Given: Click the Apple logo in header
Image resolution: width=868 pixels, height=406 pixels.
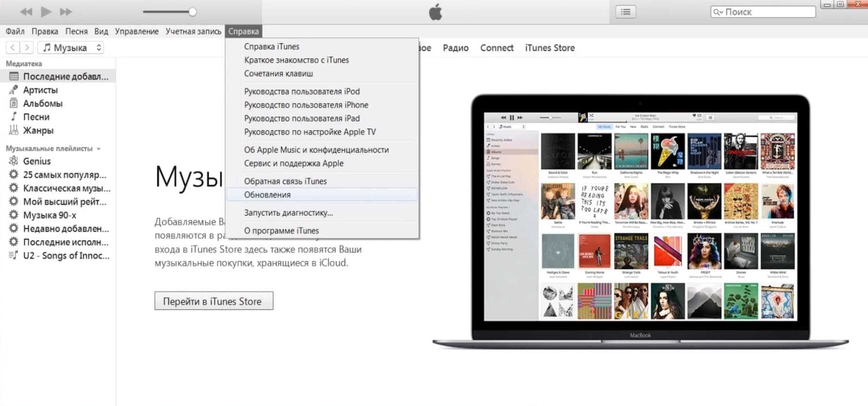Looking at the screenshot, I should [x=436, y=12].
